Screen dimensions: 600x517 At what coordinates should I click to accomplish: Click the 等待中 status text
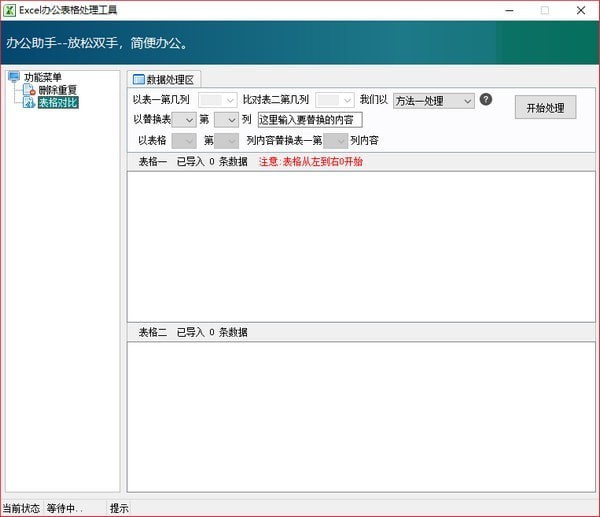pos(64,508)
